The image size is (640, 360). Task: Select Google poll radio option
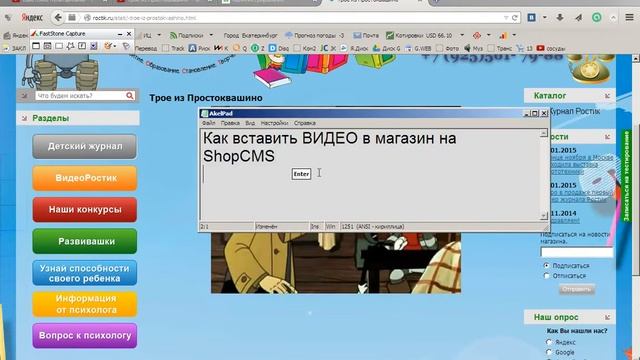coord(549,352)
